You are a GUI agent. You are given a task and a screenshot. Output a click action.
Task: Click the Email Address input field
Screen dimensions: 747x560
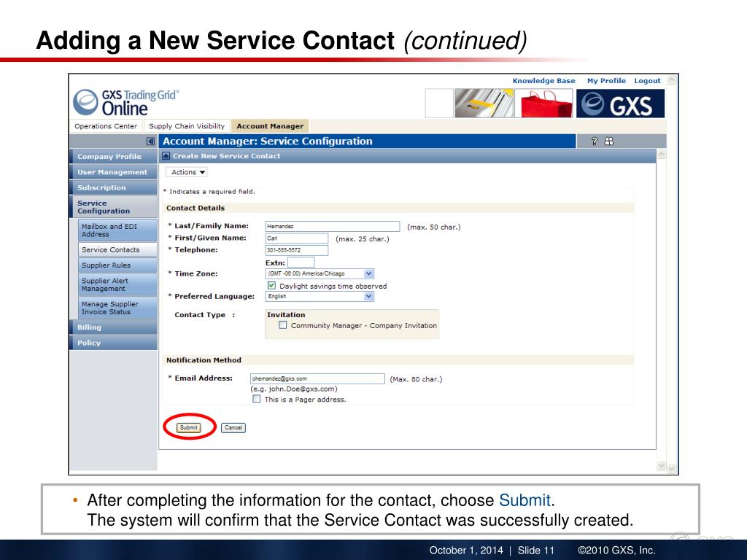point(317,378)
